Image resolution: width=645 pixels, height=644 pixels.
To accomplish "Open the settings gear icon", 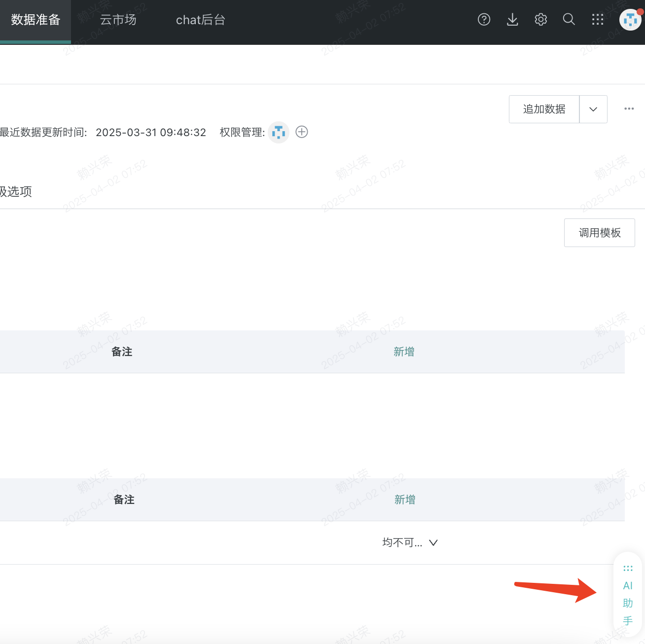I will click(541, 20).
